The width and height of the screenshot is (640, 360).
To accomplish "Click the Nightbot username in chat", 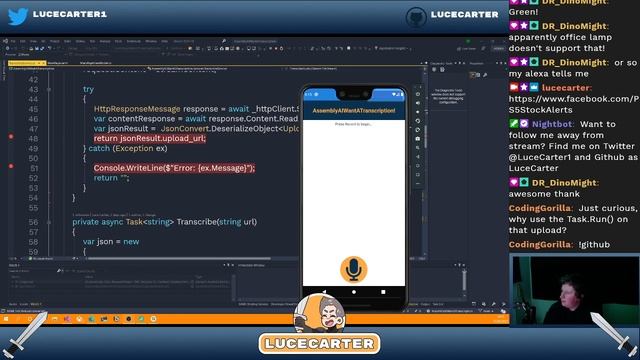I will point(553,124).
